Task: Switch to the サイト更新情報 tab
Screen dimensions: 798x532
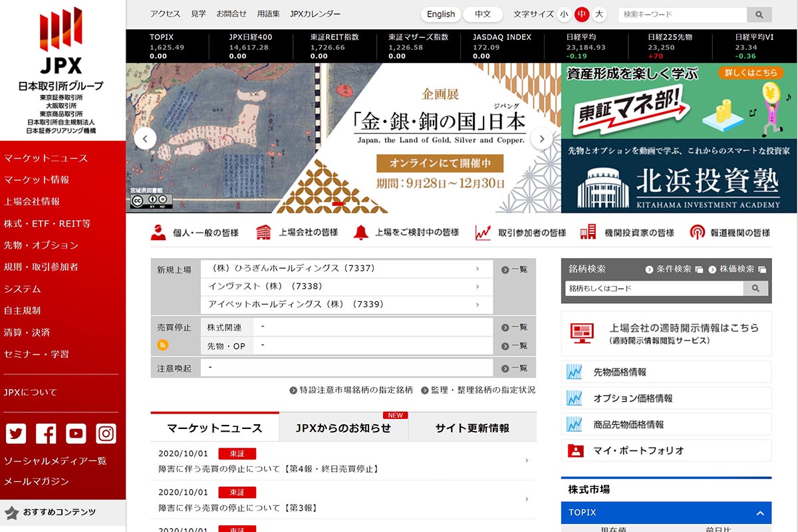Action: point(473,427)
